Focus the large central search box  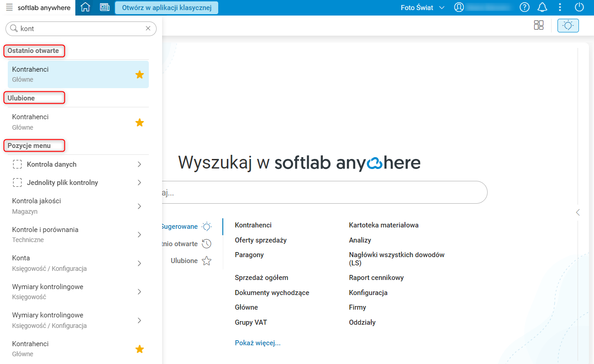324,192
